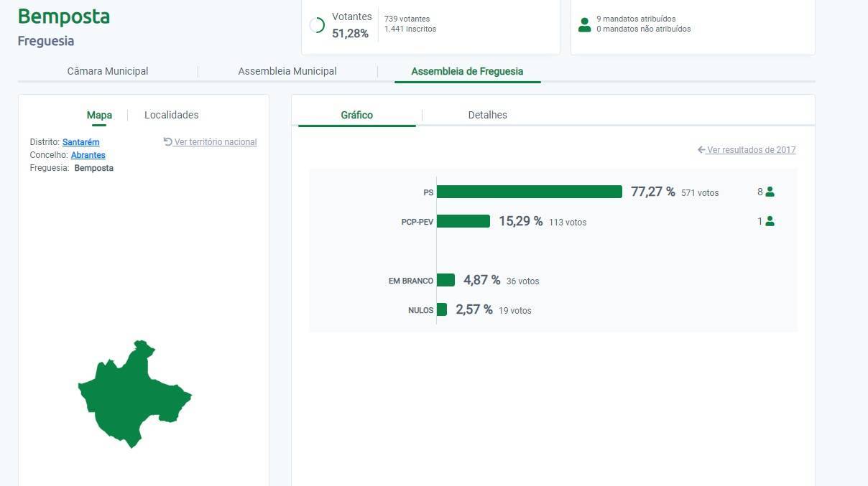Click the mandates person icon in header
This screenshot has height=486, width=868.
584,24
